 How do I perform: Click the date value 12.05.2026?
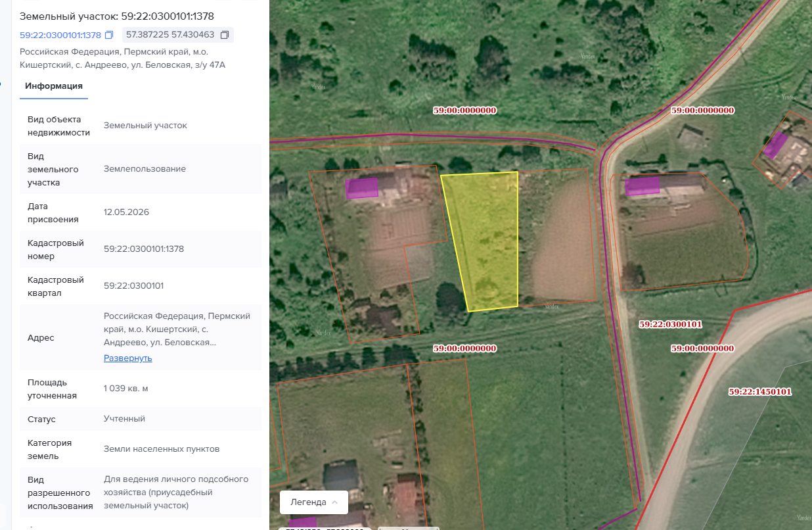[126, 212]
